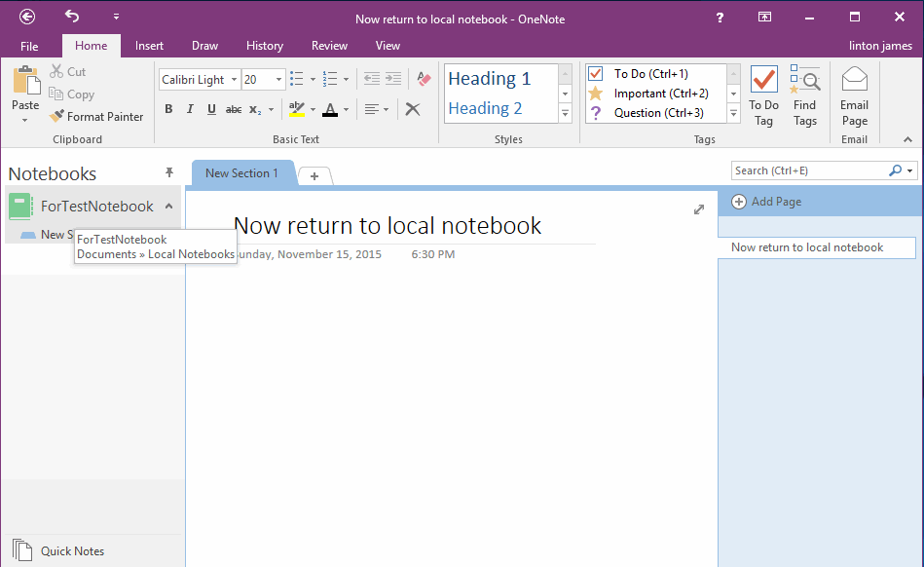
Task: Click the Help question mark icon
Action: point(720,18)
